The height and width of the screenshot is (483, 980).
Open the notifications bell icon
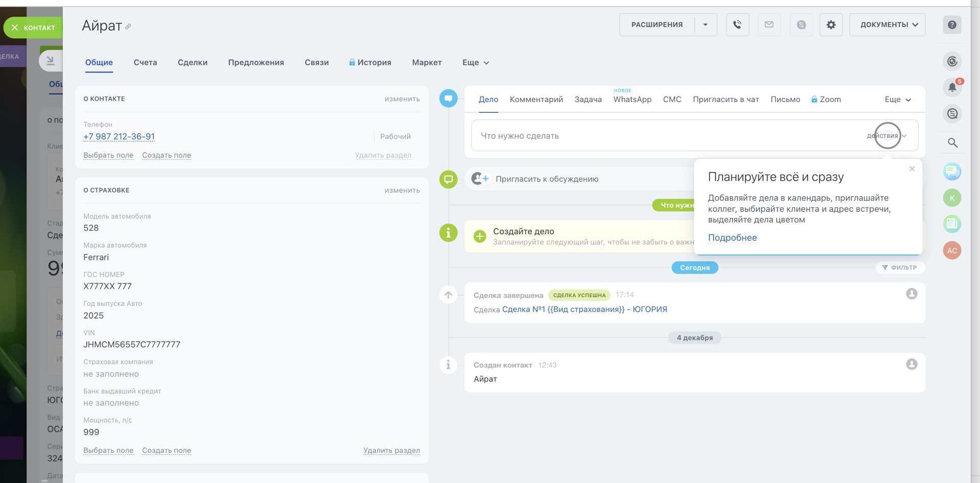(x=952, y=87)
